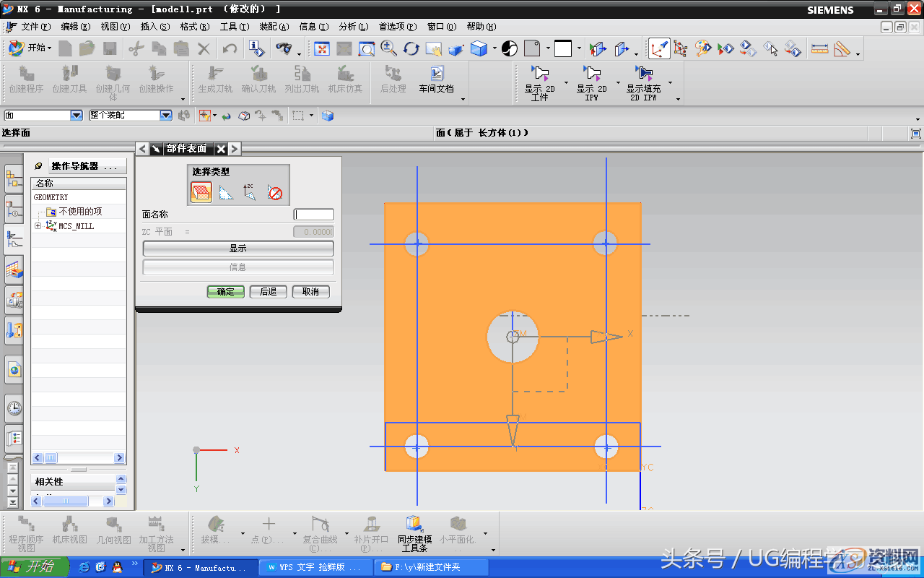Select the measure distance ruler icon
924x578 pixels.
[819, 48]
